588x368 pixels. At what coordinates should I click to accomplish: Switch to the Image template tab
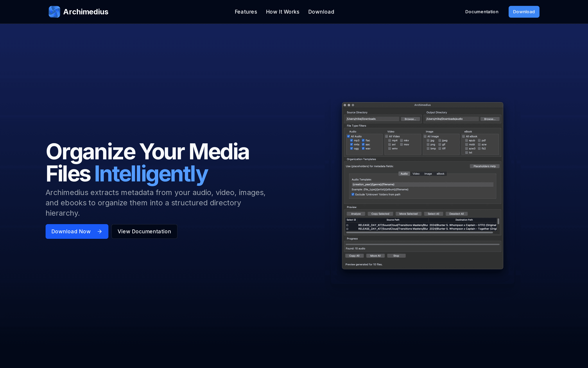point(428,174)
